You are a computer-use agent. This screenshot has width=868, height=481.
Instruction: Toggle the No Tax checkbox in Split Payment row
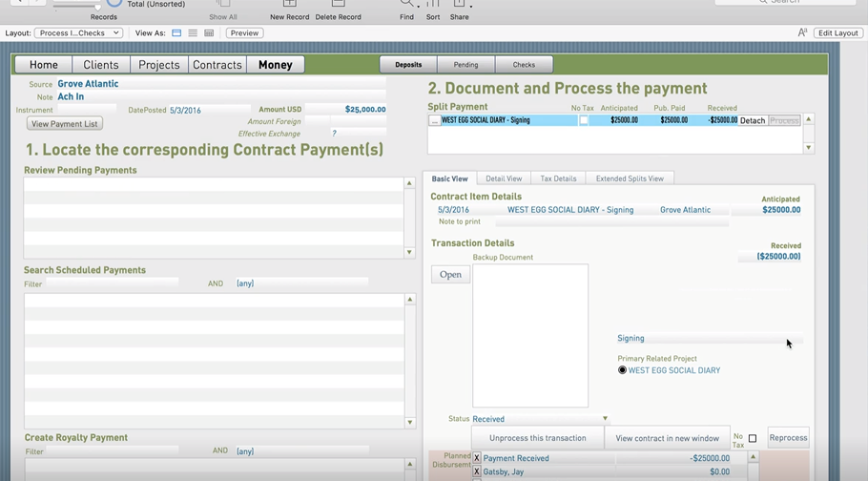point(584,121)
